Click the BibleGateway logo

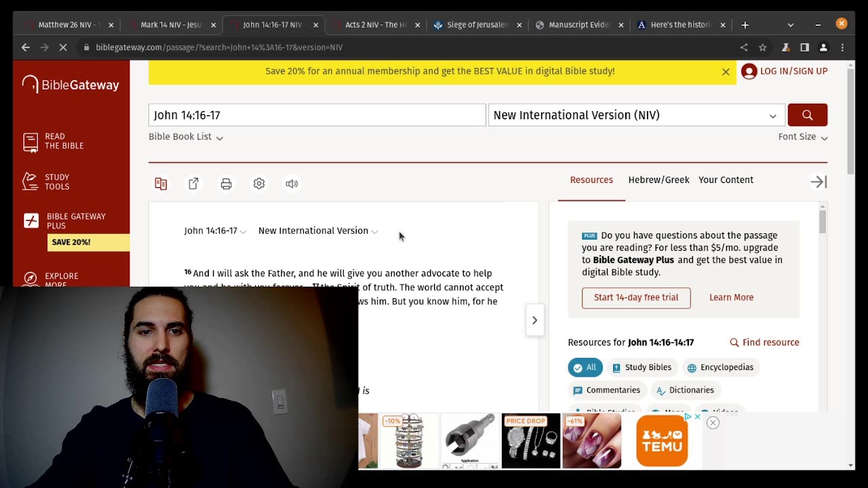pyautogui.click(x=71, y=85)
